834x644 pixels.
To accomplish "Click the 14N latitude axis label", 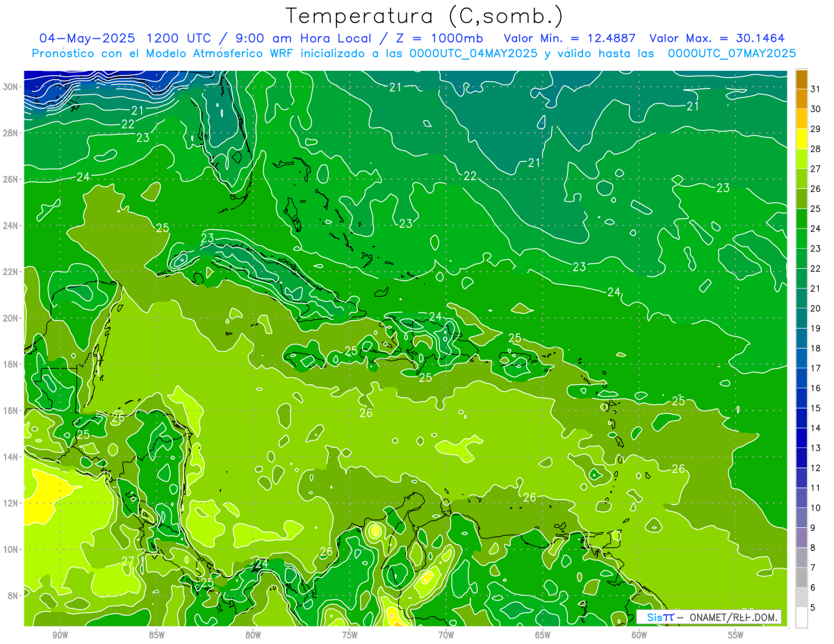I will click(x=10, y=457).
